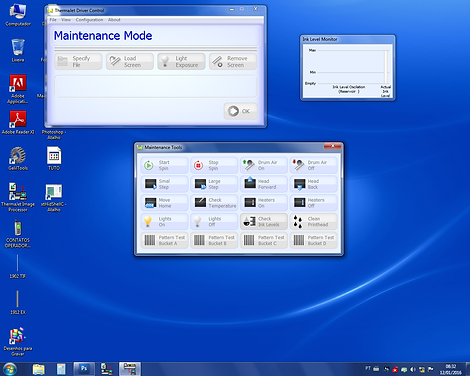470x376 pixels.
Task: Open the View menu
Action: click(x=66, y=20)
